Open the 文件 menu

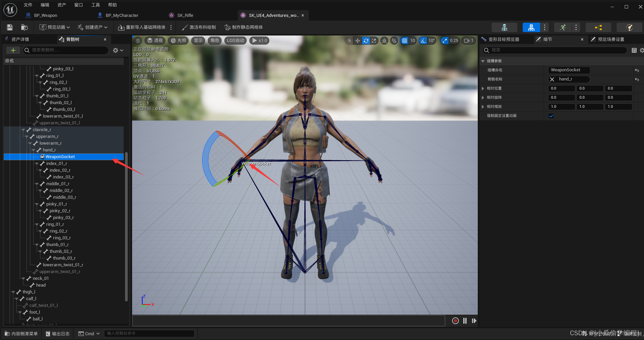click(x=28, y=5)
